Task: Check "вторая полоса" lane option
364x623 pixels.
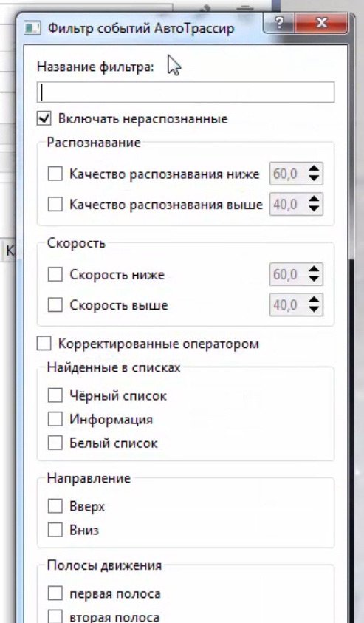Action: pos(55,616)
